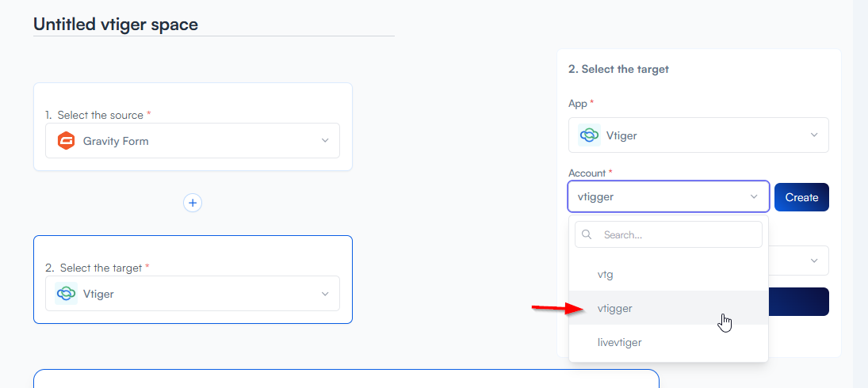
Task: Open the Vtiger target dropdown chevron
Action: 325,294
